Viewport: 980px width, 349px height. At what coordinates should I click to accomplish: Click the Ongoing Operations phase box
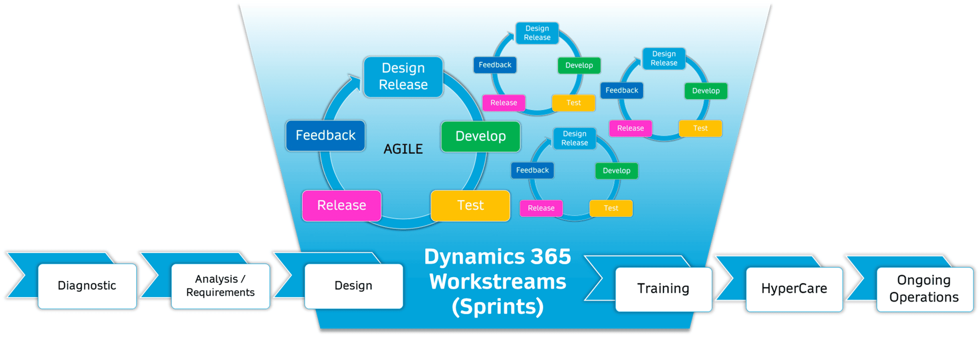click(924, 289)
